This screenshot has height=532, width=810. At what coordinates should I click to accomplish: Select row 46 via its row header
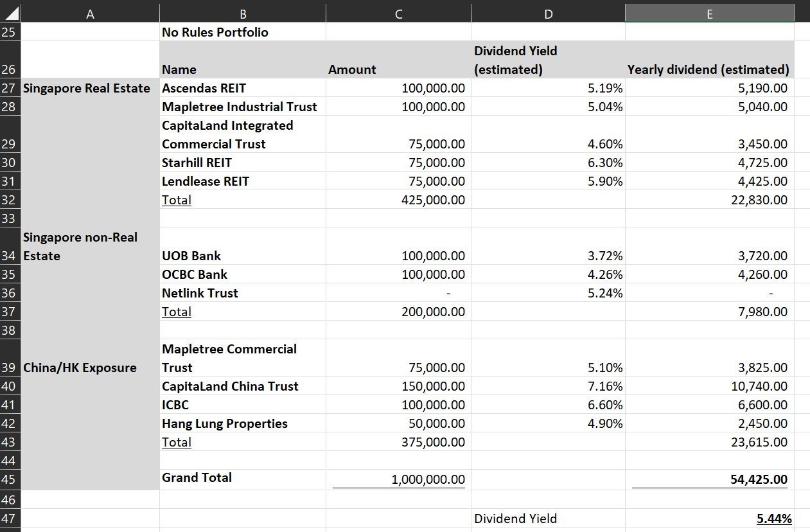[10, 500]
